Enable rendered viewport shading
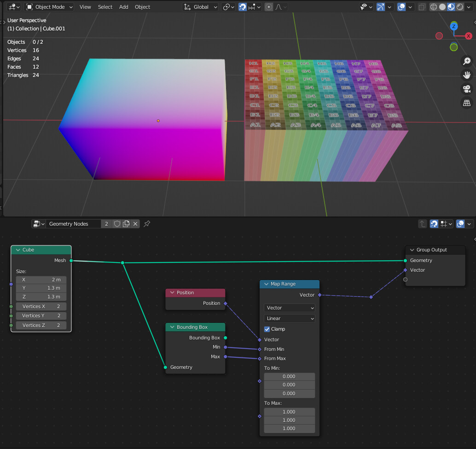Screen dimensions: 476x449 point(459,6)
